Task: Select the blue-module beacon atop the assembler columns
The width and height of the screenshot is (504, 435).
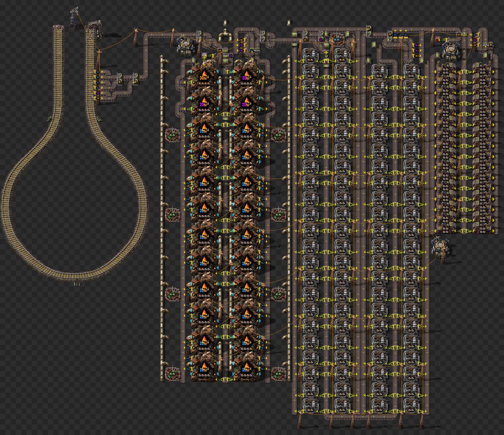Action: point(337,39)
